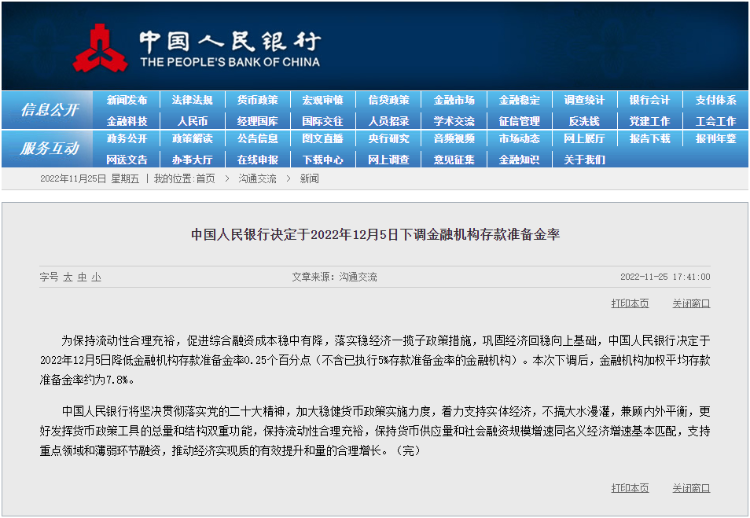
Task: Go to 办事大厅 page
Action: [192, 159]
